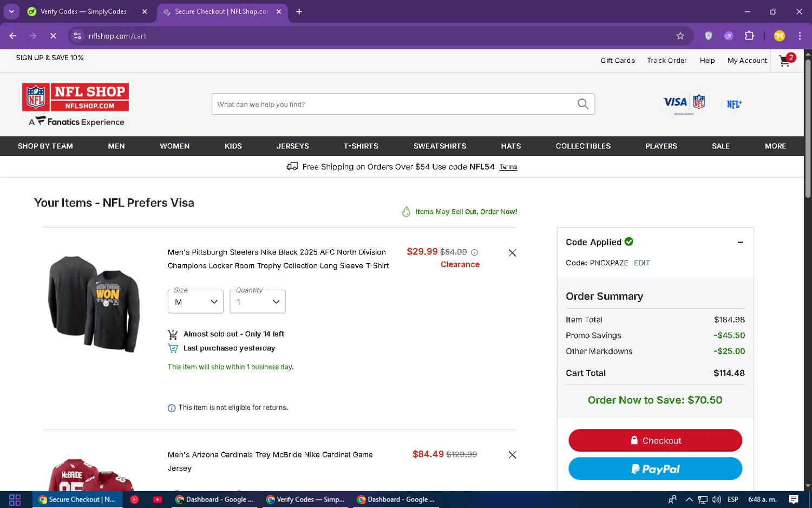This screenshot has width=812, height=508.
Task: Open the SWEATSHIRTS menu
Action: pyautogui.click(x=440, y=146)
